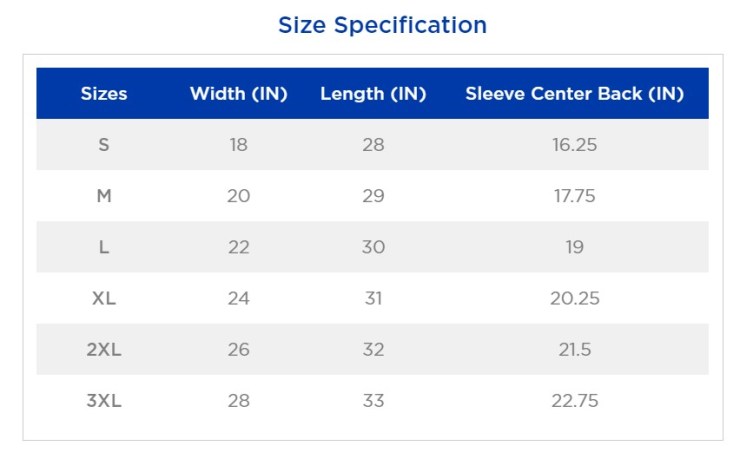740x472 pixels.
Task: Click width value 26 for size 2XL
Action: point(238,350)
